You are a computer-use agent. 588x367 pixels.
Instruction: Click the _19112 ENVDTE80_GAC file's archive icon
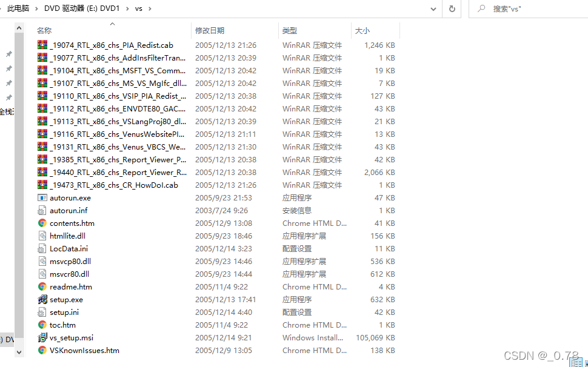[x=42, y=108]
